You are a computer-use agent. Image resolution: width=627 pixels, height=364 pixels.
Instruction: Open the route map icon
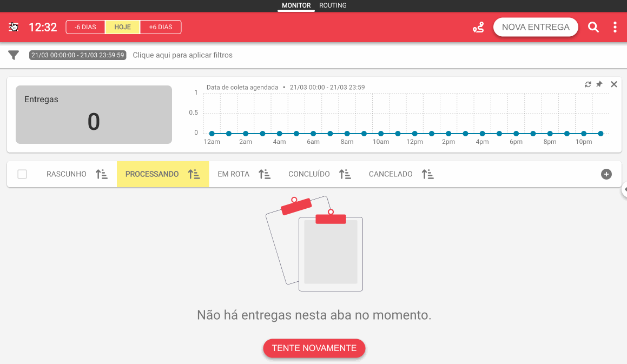(x=478, y=27)
